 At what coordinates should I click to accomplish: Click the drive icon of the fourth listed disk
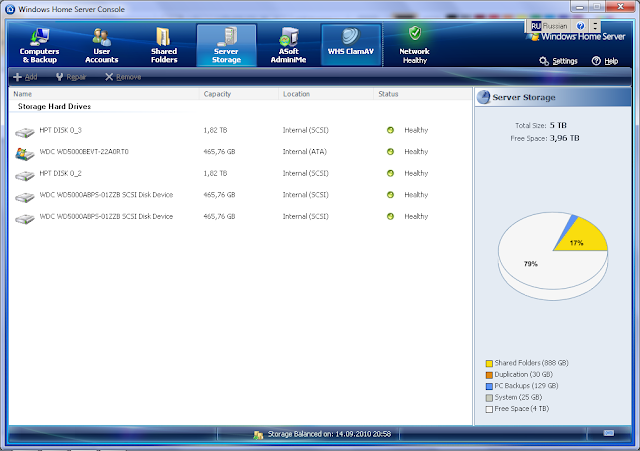click(x=24, y=197)
